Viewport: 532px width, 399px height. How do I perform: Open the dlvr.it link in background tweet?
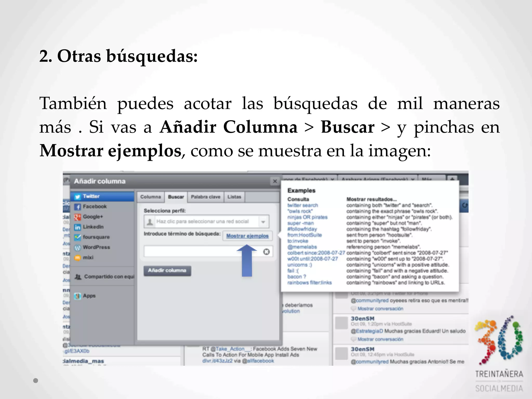pos(217,361)
